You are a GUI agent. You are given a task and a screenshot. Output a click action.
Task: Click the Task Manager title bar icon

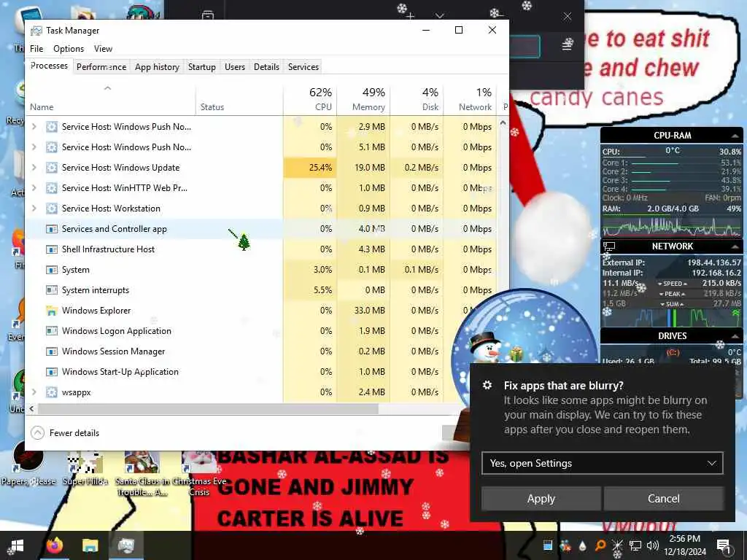pos(36,31)
